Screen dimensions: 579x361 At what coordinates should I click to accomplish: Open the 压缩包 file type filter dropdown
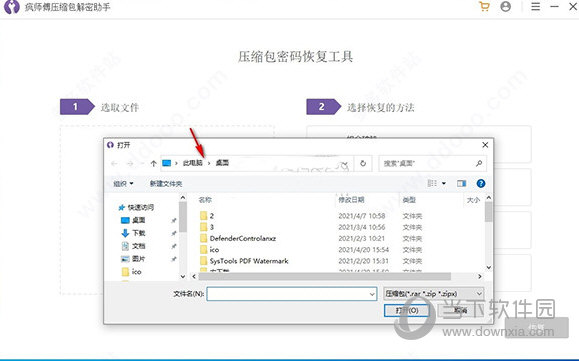click(434, 294)
